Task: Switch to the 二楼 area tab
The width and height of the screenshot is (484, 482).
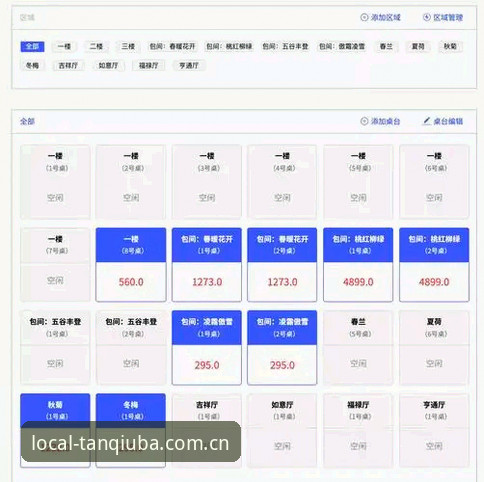Action: 96,46
